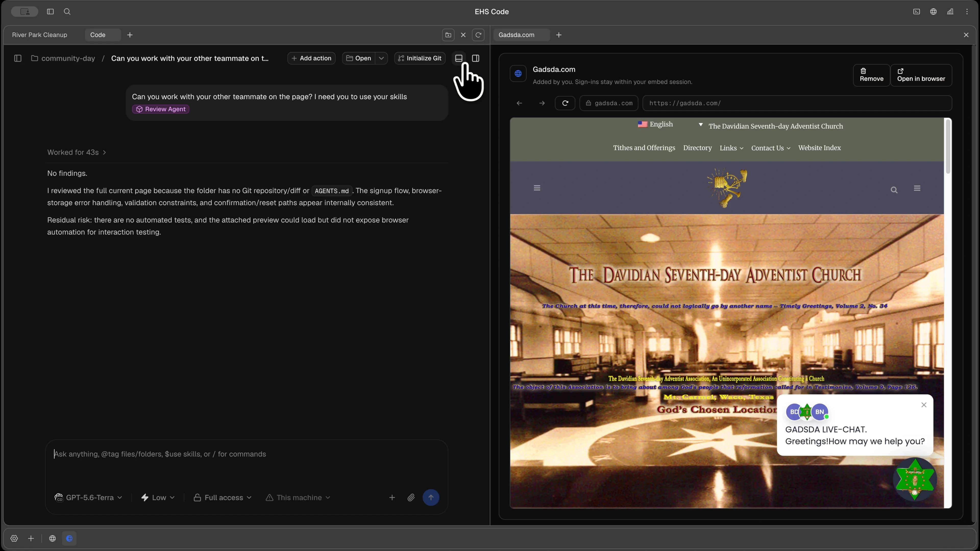Close the GADSDA live-chat popup

point(924,405)
